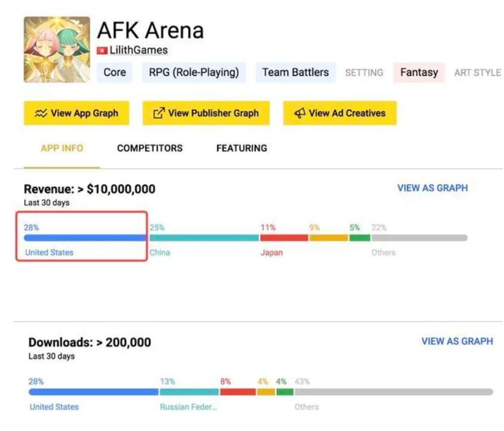The height and width of the screenshot is (431, 504).
Task: Click the Team Battlers tag
Action: pyautogui.click(x=295, y=73)
